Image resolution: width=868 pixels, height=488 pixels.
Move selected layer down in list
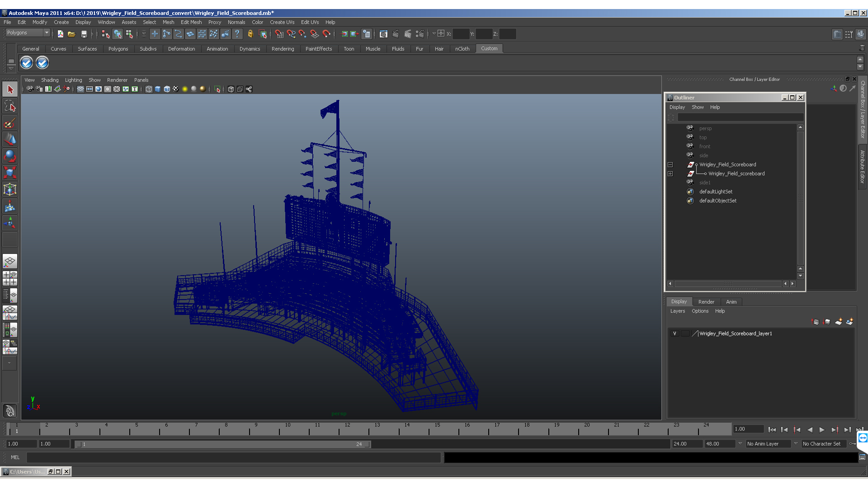pyautogui.click(x=827, y=322)
